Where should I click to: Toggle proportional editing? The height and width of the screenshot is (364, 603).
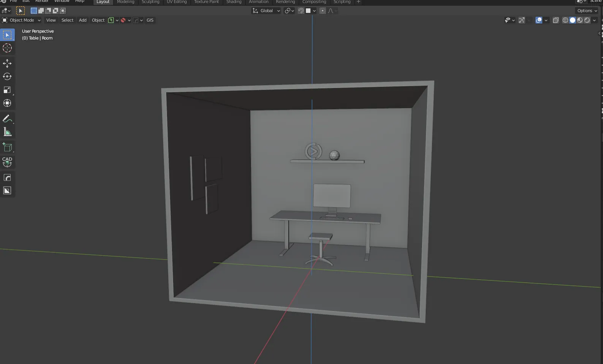click(x=323, y=11)
